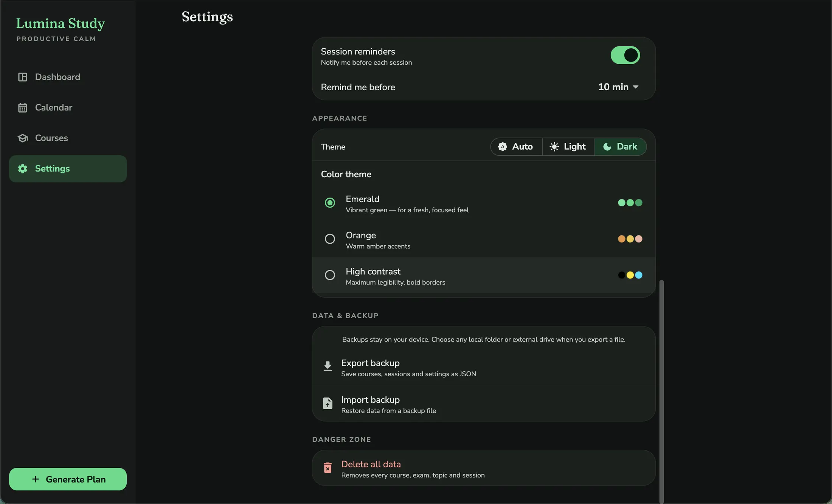Screen dimensions: 832x504
Task: Select the Settings sidebar item
Action: tap(68, 169)
